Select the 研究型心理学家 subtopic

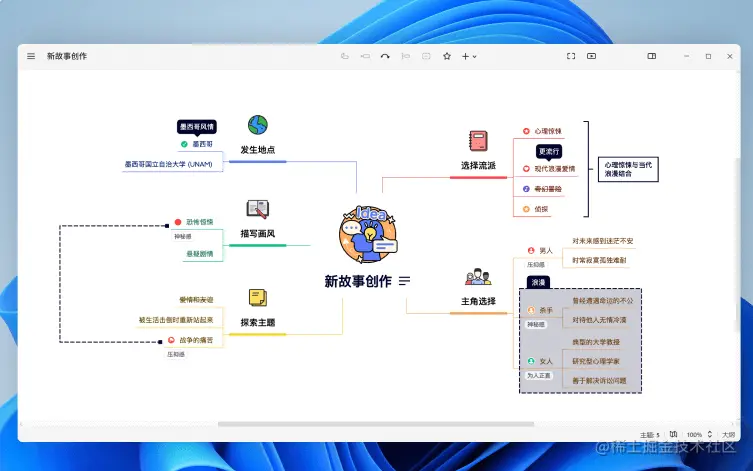[x=596, y=361]
